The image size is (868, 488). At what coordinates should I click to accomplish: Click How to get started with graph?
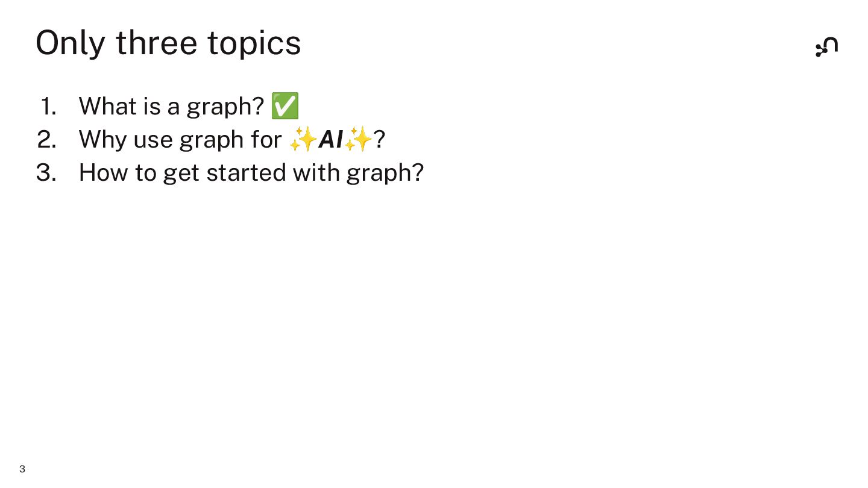pos(251,173)
